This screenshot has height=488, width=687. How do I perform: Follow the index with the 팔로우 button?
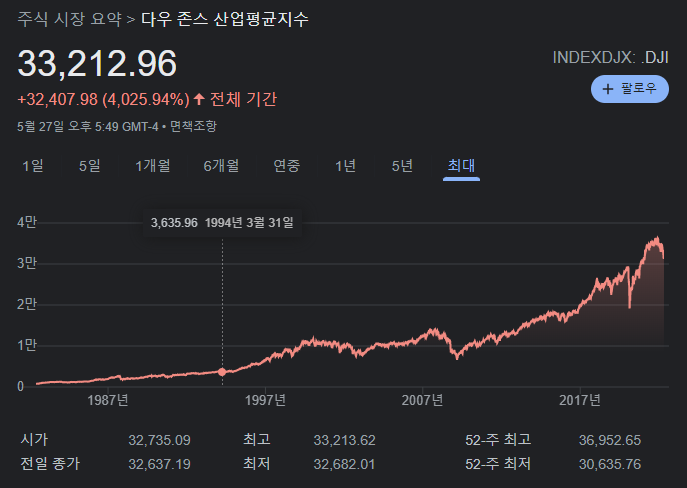(630, 89)
